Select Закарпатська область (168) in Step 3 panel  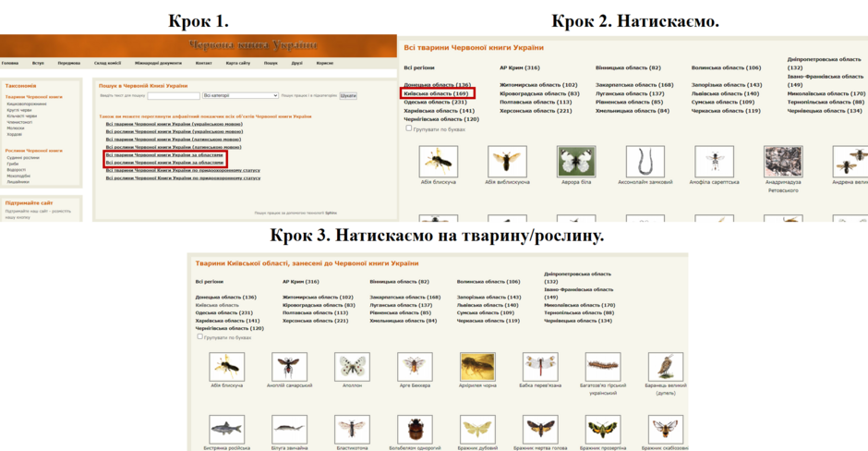[405, 298]
